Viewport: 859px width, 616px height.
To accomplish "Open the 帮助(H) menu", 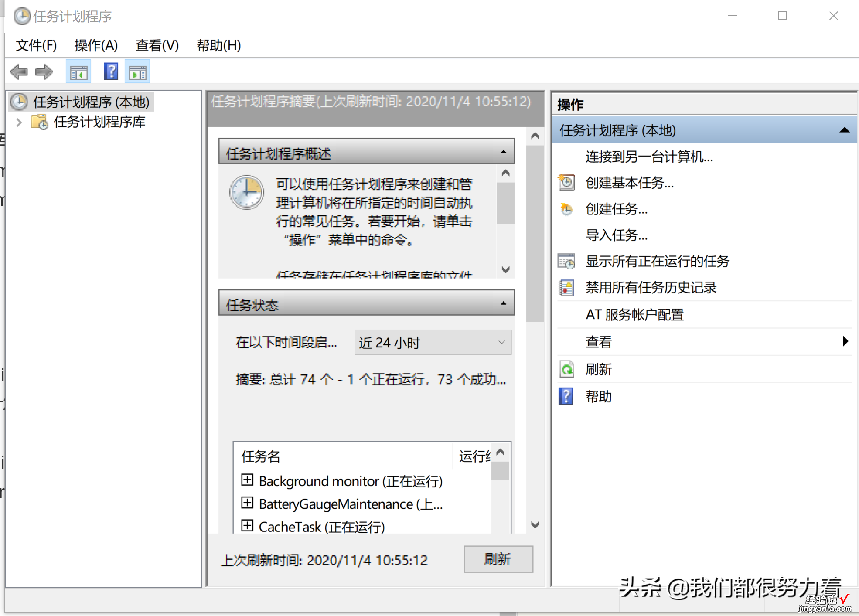I will [218, 45].
